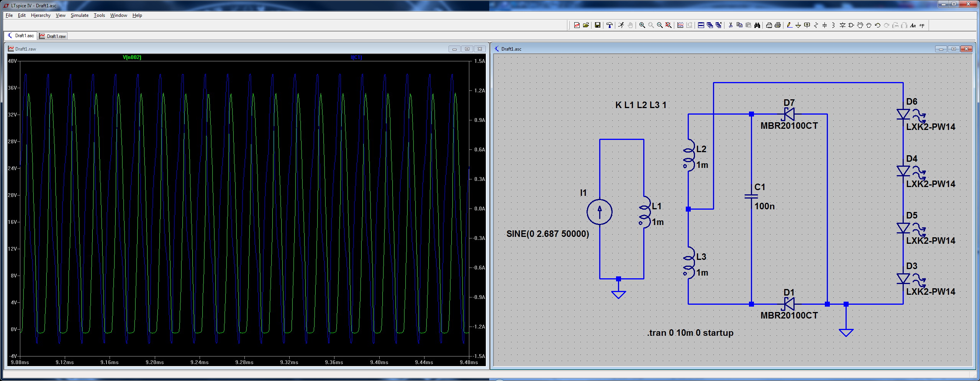980x381 pixels.
Task: Click the Mirror icon
Action: pyautogui.click(x=904, y=25)
